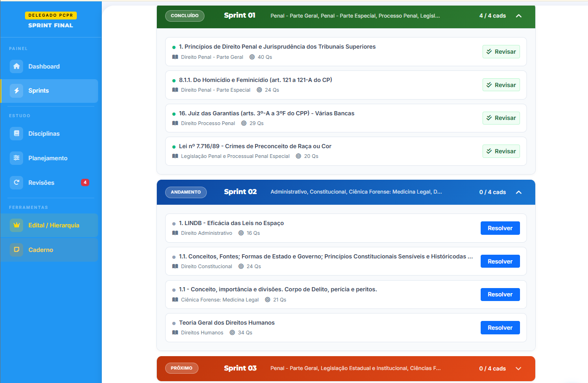Click the DELEGADO PCPR yellow label
This screenshot has height=383, width=588.
50,15
